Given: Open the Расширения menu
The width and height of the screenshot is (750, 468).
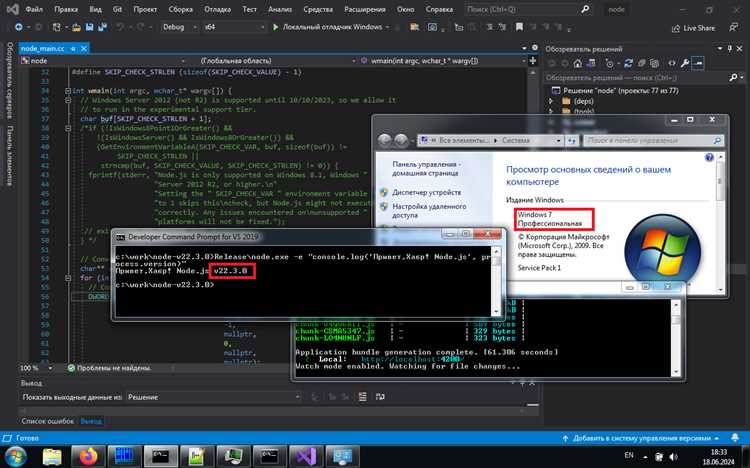Looking at the screenshot, I should point(364,9).
